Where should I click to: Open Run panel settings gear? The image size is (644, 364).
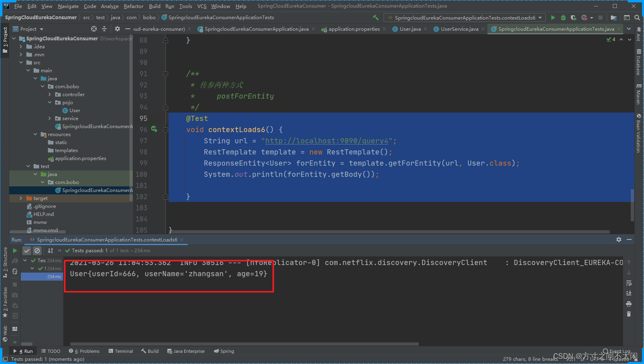(x=619, y=239)
